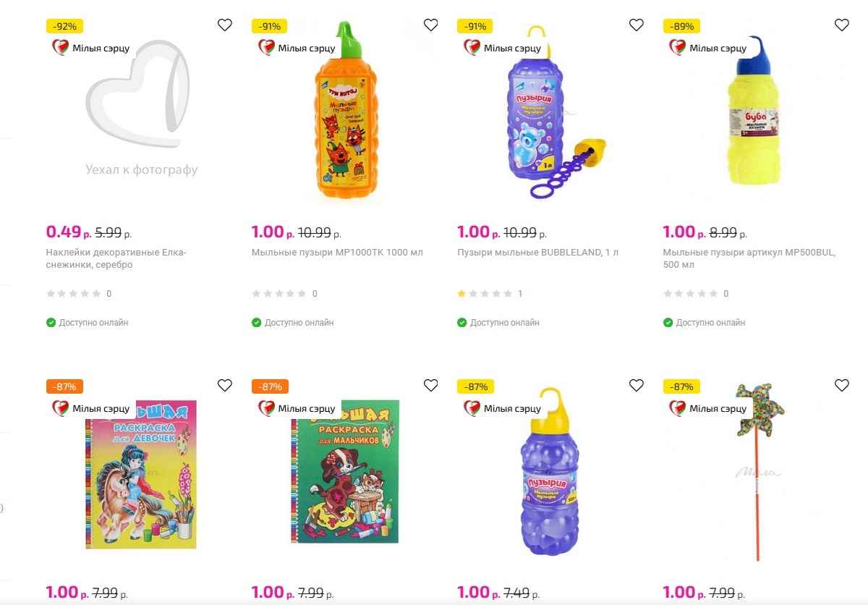Click availability checkmark on МР1000ТК bubbles card
Image resolution: width=868 pixels, height=605 pixels.
click(256, 323)
